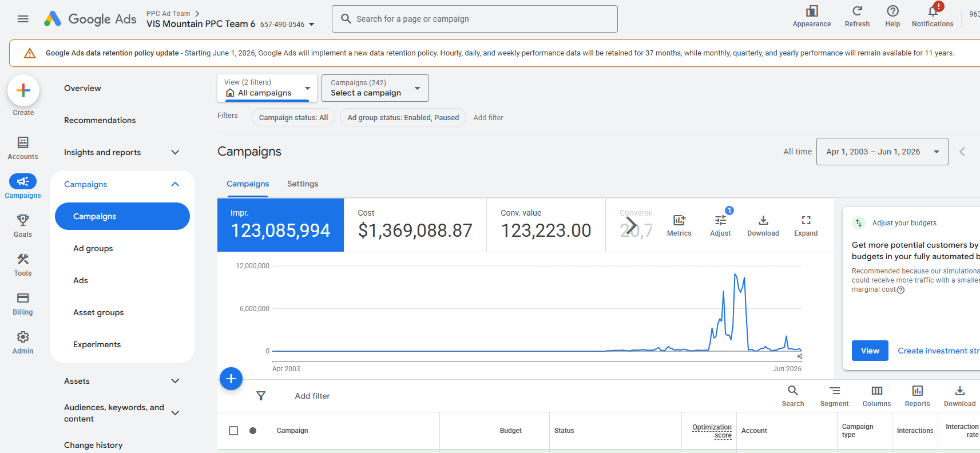Expand the chart to fullscreen
Viewport: 980px width, 453px height.
coord(806,225)
